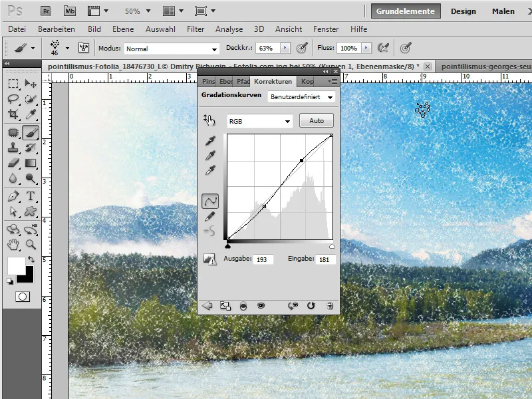
Task: Open the Deckkr. opacity slider arrow
Action: point(285,48)
